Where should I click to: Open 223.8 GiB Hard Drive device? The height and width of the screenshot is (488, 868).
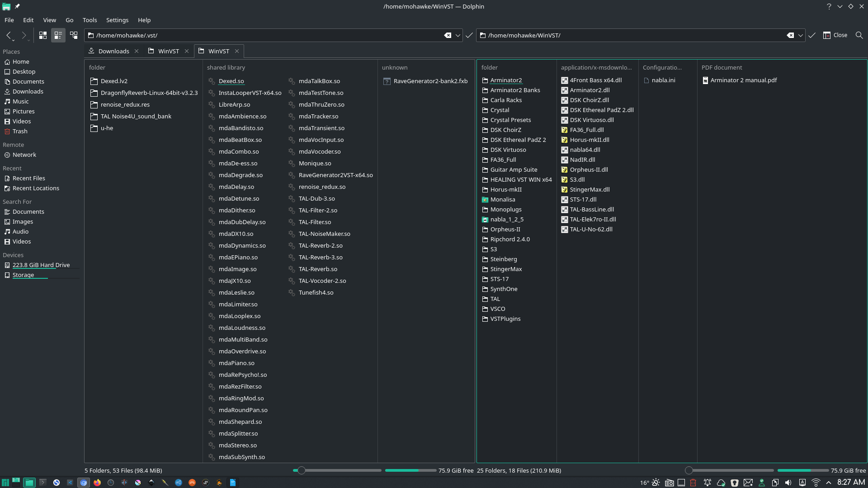click(41, 265)
